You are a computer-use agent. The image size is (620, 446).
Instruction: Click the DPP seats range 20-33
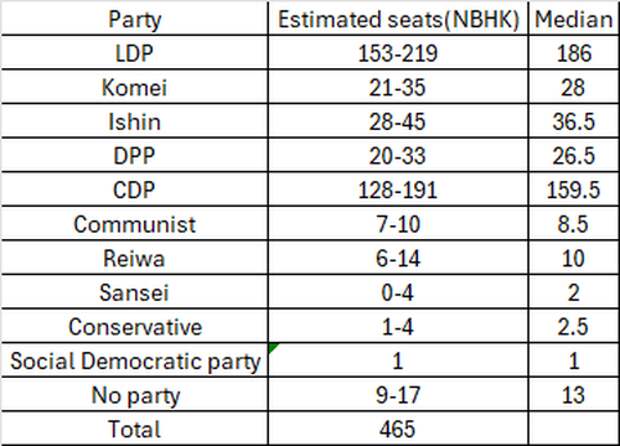pyautogui.click(x=398, y=155)
